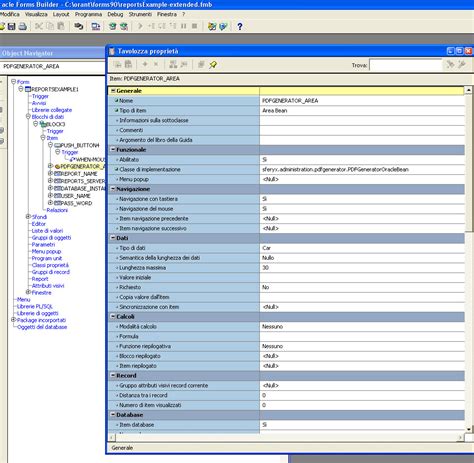Select the Librerie PL/SQL tree entry

(x=35, y=306)
